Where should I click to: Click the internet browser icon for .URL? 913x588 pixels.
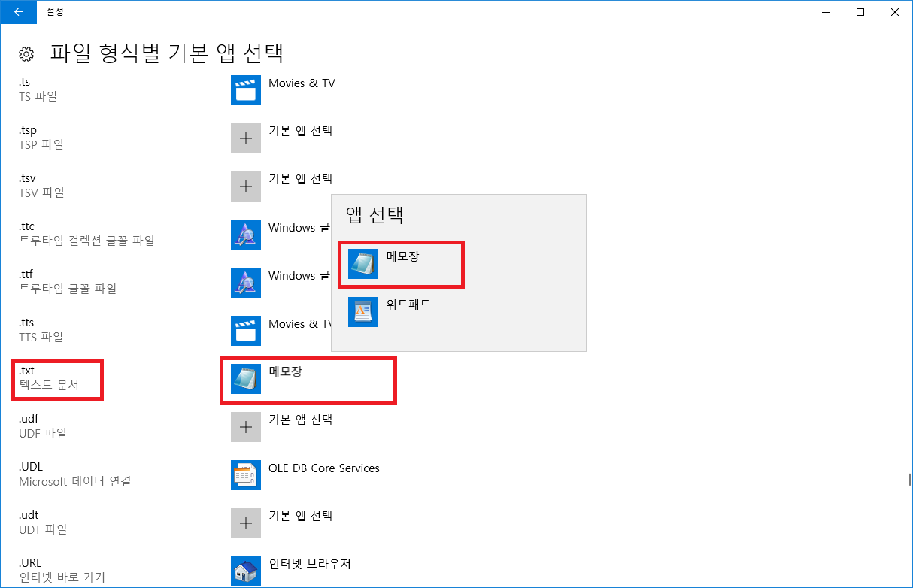pyautogui.click(x=246, y=571)
